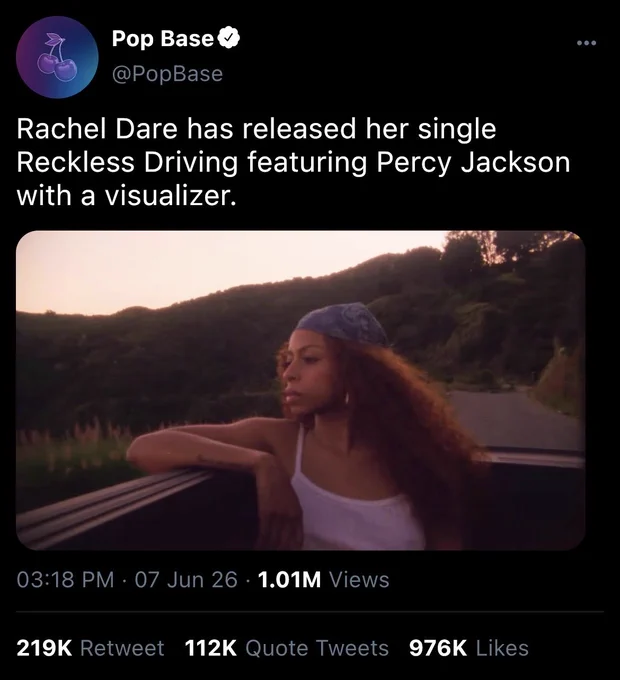Open the 112K Quote Tweets list
This screenshot has width=620, height=680.
(287, 648)
